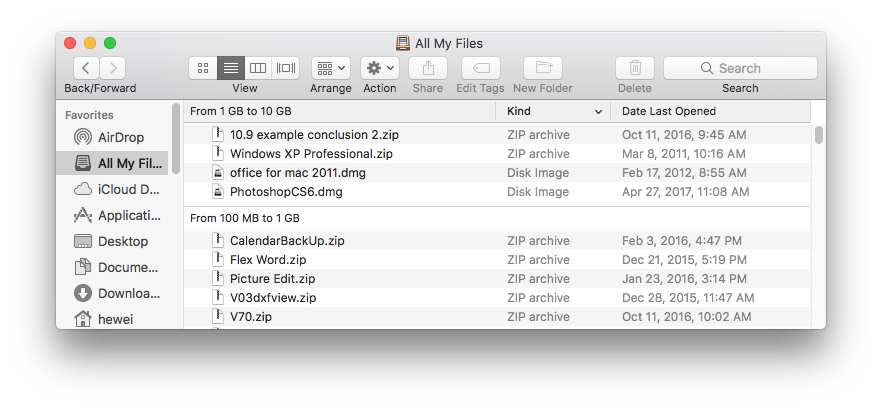Screen dimensions: 882x409
Task: Click the sidebar vertical scrollbar
Action: pos(176,138)
